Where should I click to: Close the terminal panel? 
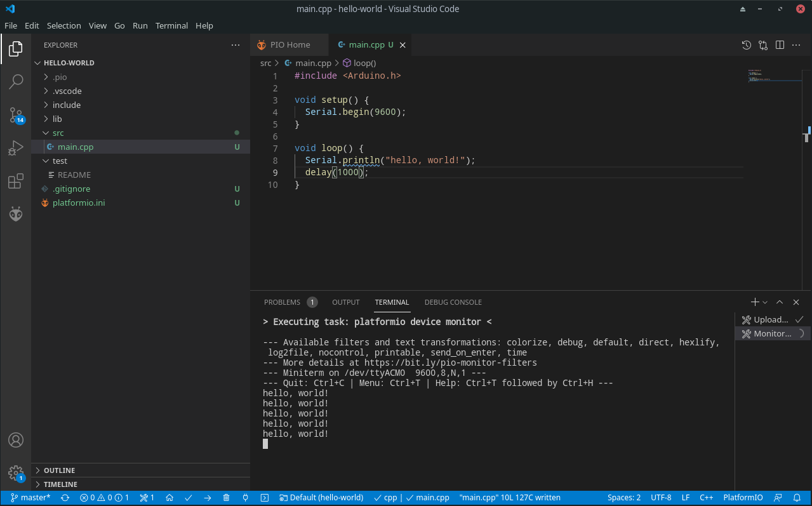pyautogui.click(x=796, y=302)
